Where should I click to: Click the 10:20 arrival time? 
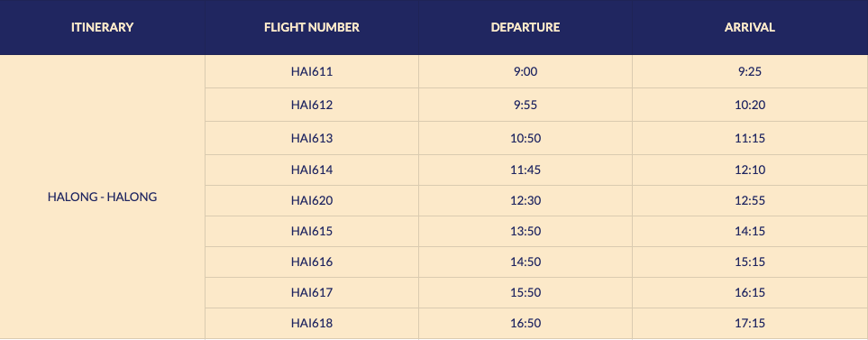coord(750,105)
